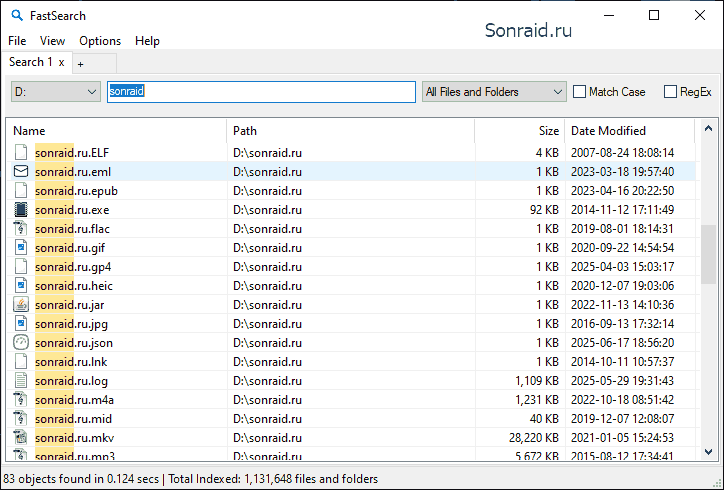Select the sonraid.ru.json file name
724x490 pixels.
click(x=74, y=343)
